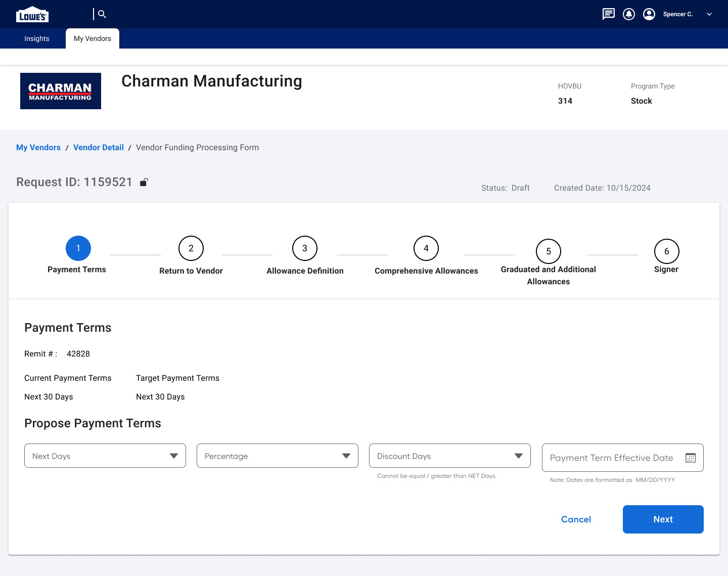Click the Request ID: 1159521 heading
Screen dimensions: 728x576
(74, 182)
